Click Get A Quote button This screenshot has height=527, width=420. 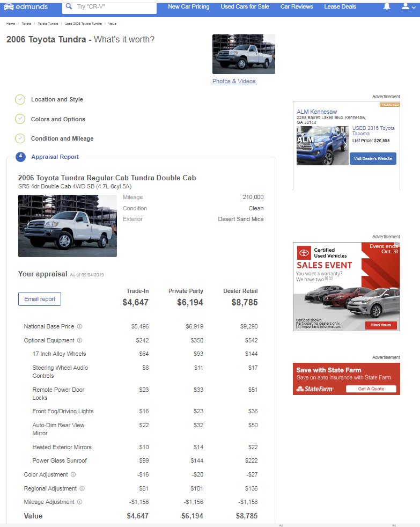[x=371, y=389]
